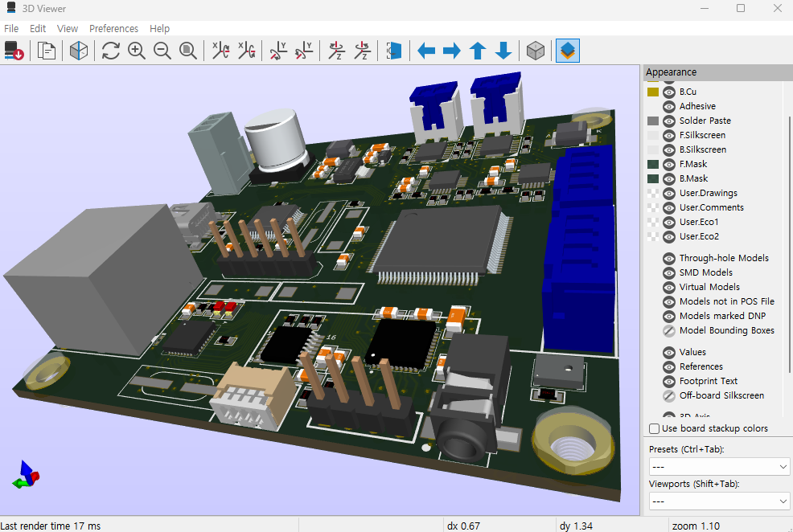
Task: Click the Move board up arrow
Action: [x=478, y=51]
